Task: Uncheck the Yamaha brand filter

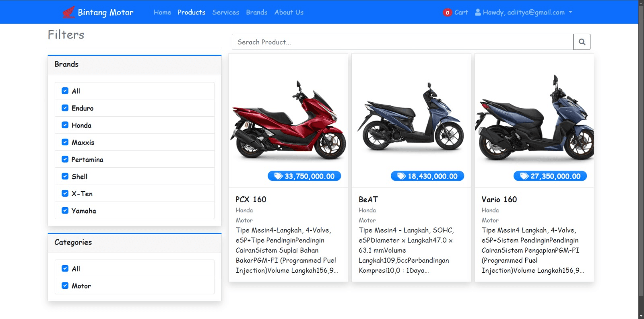Action: click(x=65, y=210)
